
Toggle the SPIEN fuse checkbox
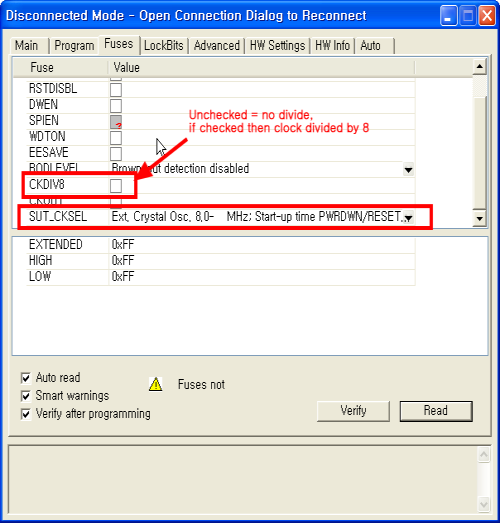point(116,122)
